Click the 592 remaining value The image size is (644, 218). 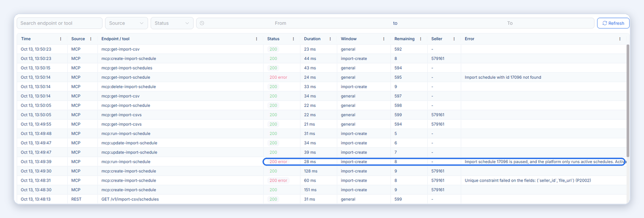click(398, 49)
